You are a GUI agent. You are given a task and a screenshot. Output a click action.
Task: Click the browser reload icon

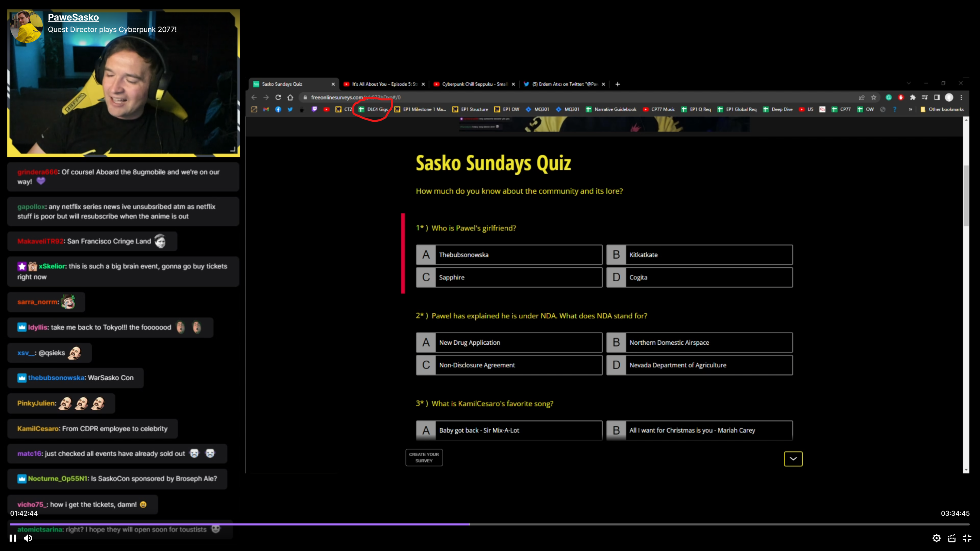click(x=278, y=97)
